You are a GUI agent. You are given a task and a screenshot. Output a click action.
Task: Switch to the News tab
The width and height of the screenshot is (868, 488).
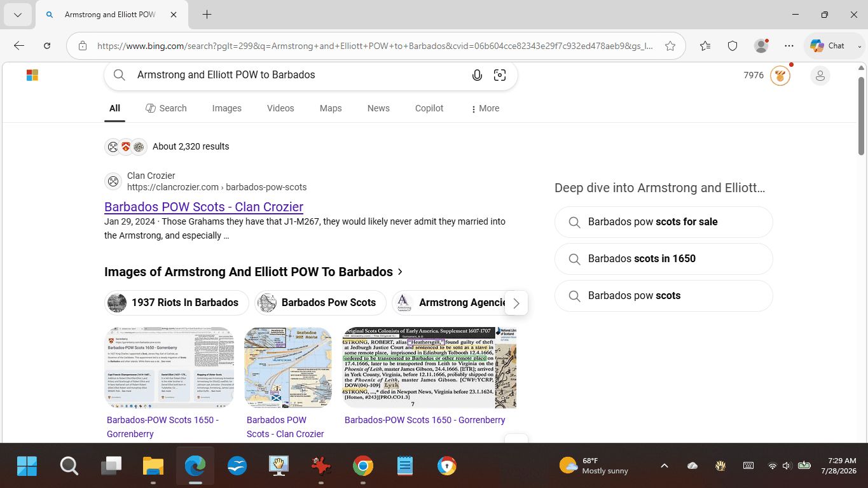378,108
